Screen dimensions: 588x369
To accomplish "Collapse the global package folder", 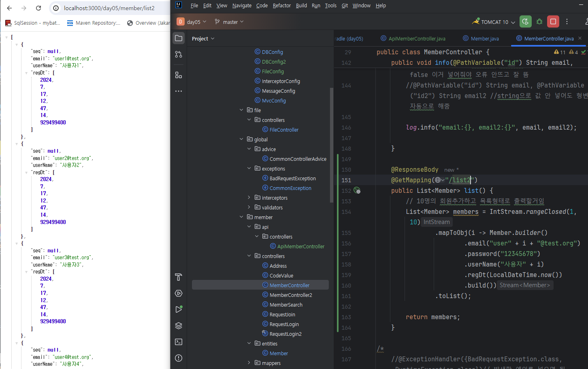I will pos(241,139).
